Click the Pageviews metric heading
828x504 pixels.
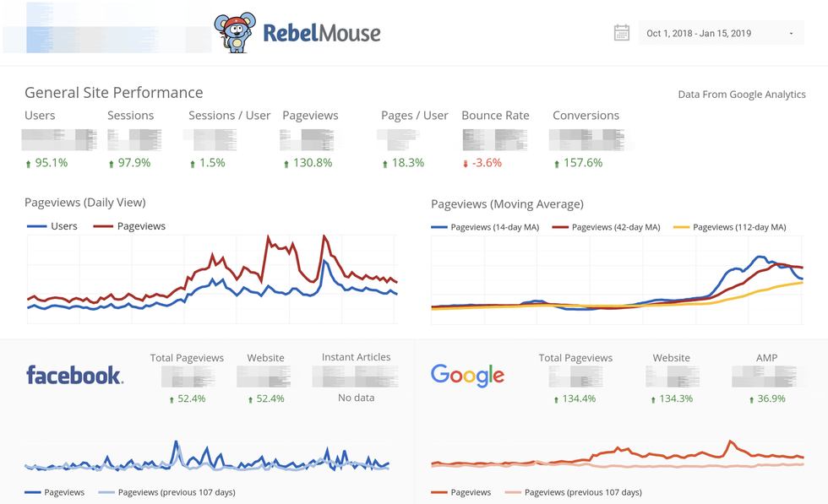[310, 116]
